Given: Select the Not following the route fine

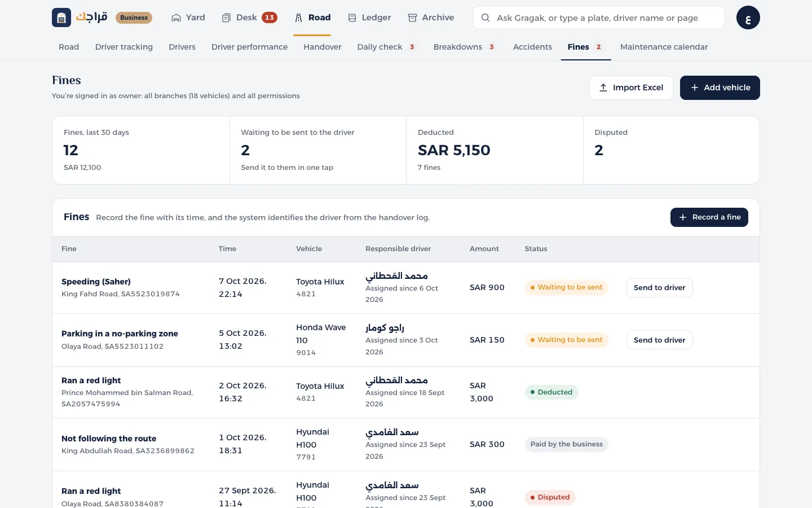Looking at the screenshot, I should coord(109,439).
